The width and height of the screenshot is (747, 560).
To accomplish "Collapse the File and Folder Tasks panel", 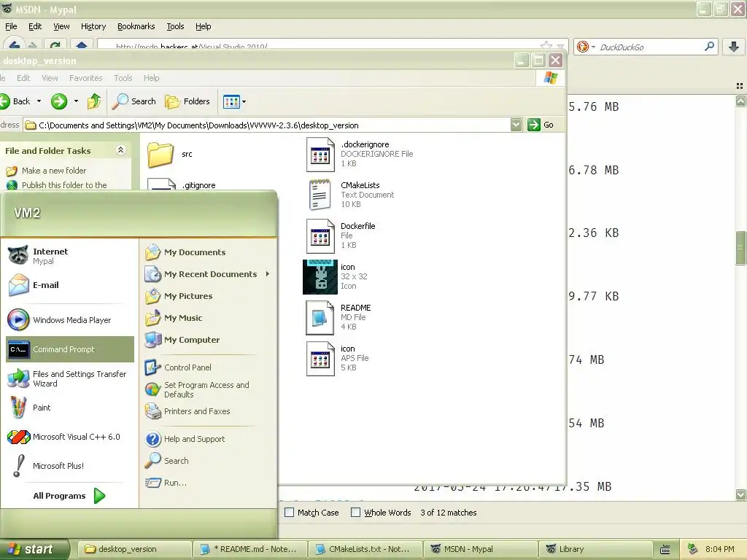I will (x=120, y=150).
